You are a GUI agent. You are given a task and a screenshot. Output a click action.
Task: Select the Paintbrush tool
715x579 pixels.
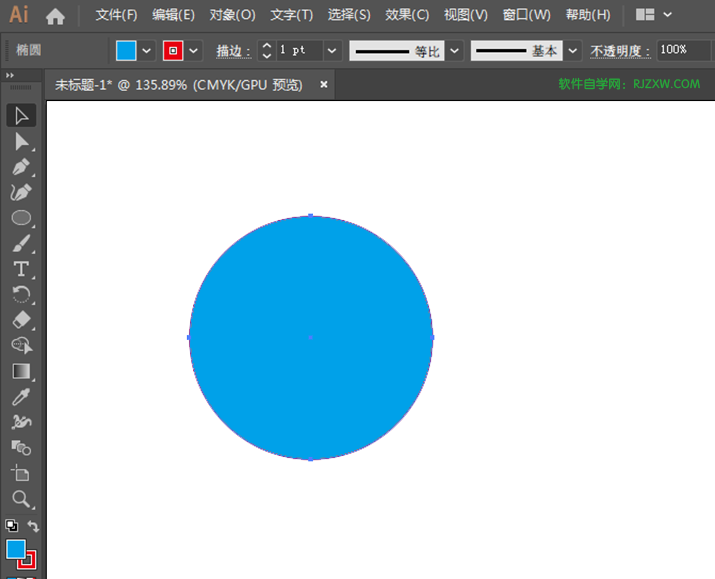[x=21, y=243]
